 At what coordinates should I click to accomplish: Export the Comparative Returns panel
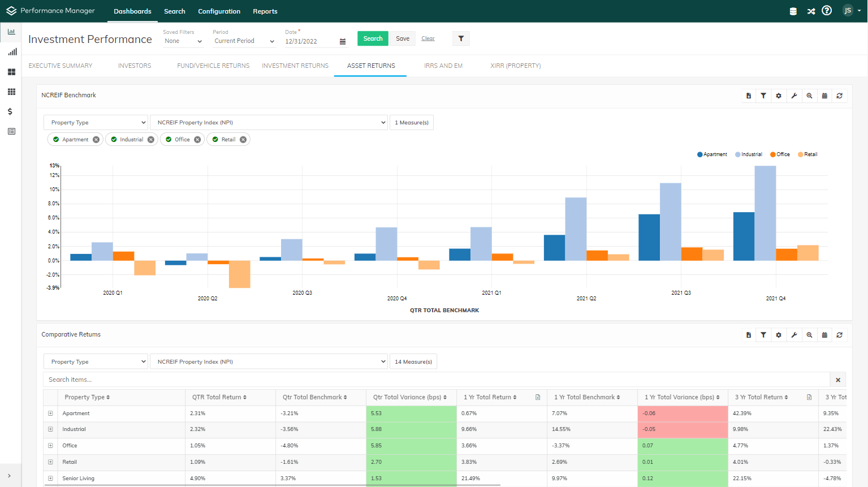click(749, 335)
